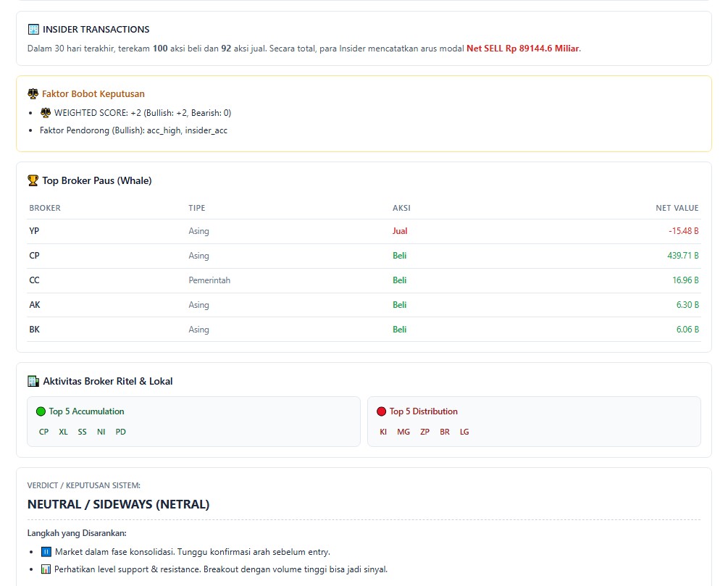Click the Top 5 Distribution label
Viewport: 728px width, 586px height.
(x=424, y=411)
